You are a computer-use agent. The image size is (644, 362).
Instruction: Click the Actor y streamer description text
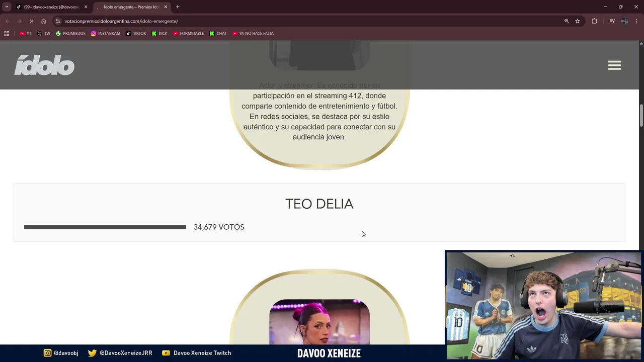click(319, 111)
